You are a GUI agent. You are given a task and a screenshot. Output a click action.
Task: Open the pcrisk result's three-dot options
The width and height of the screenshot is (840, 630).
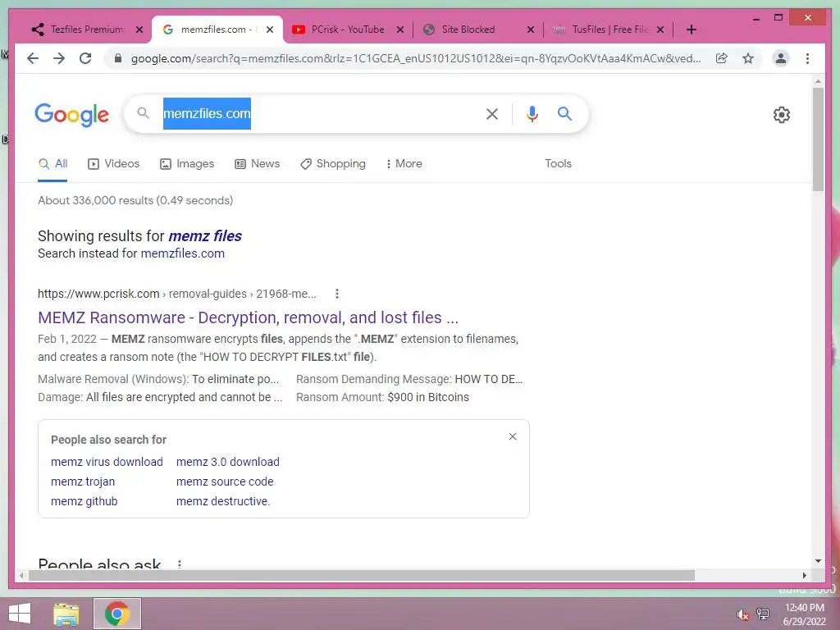point(336,294)
